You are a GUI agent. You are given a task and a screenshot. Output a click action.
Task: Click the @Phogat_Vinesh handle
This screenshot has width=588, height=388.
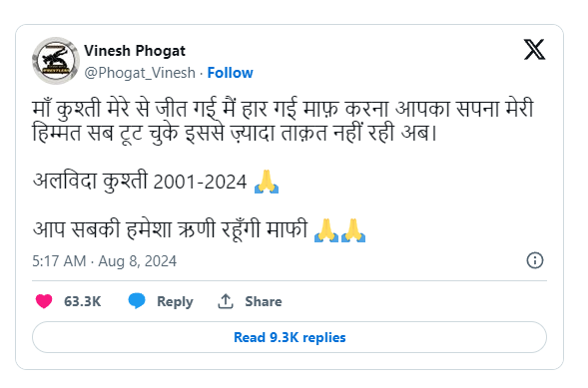coord(140,73)
